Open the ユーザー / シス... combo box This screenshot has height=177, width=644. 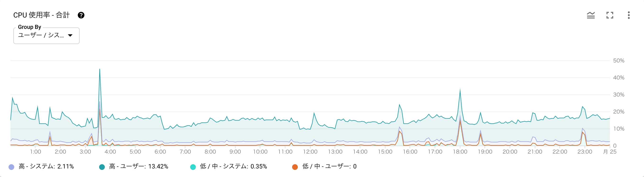pos(41,35)
